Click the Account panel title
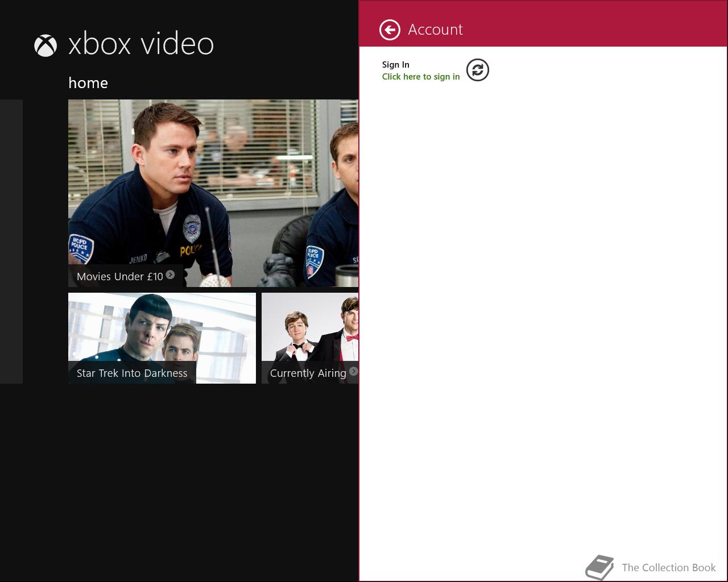The height and width of the screenshot is (582, 728). pos(436,30)
